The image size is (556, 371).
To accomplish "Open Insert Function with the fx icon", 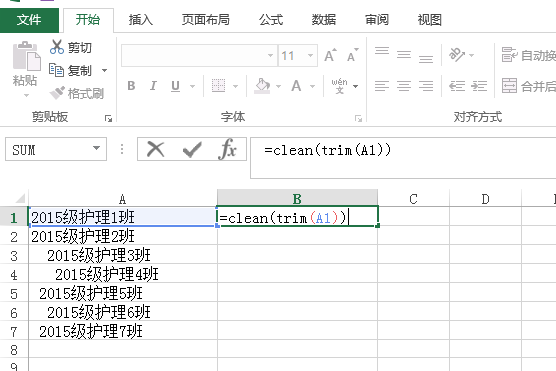I will click(227, 149).
